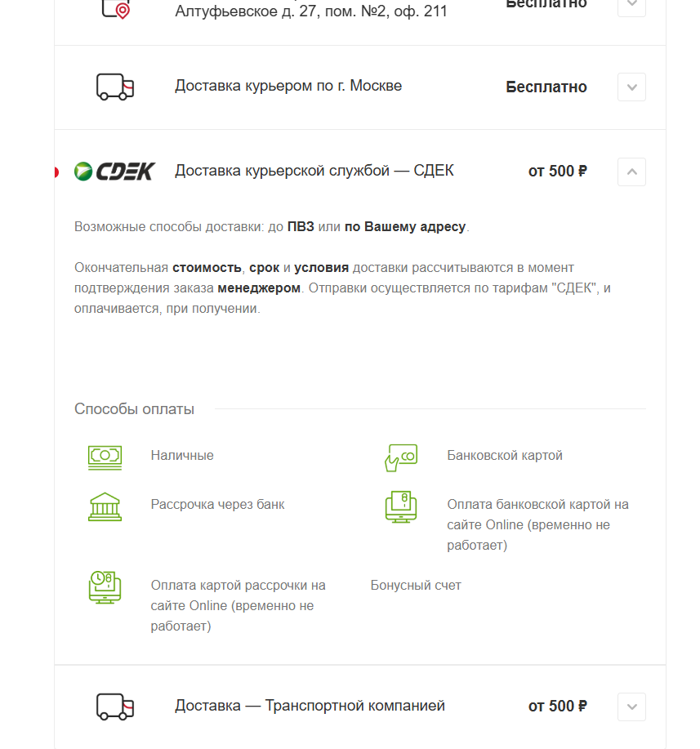
Task: Expand the Altufyevskoe pickup address section
Action: coord(631,5)
